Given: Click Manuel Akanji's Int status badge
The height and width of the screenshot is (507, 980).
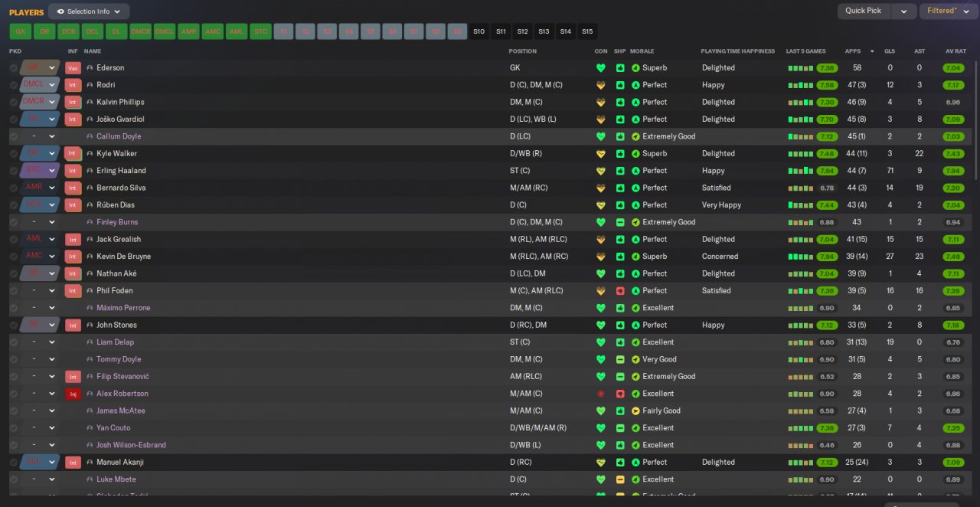Looking at the screenshot, I should [73, 463].
